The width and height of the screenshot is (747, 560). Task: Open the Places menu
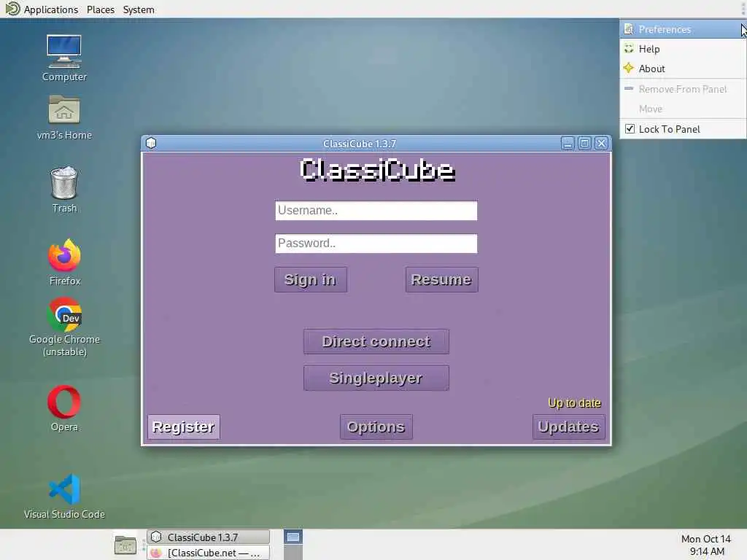point(101,9)
